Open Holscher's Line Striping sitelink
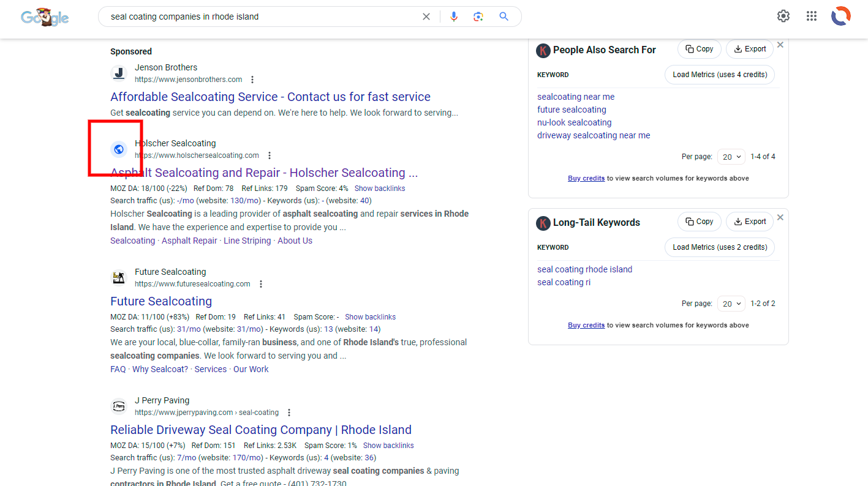 pyautogui.click(x=247, y=241)
